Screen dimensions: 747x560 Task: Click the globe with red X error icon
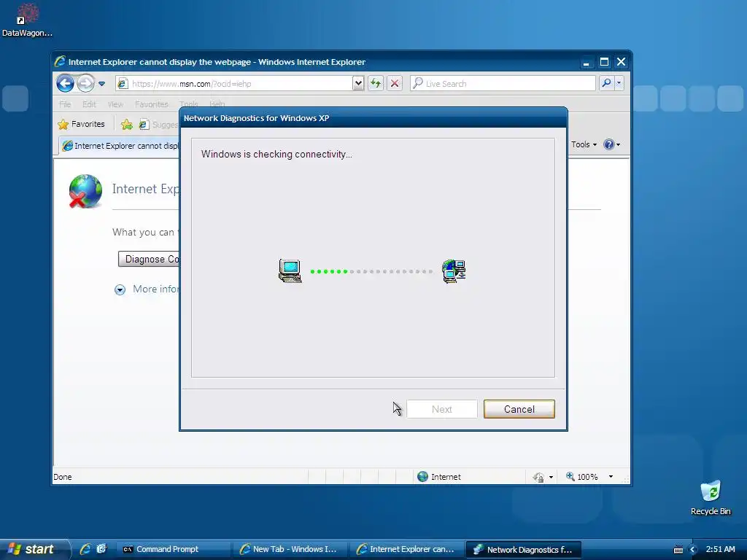(x=85, y=192)
